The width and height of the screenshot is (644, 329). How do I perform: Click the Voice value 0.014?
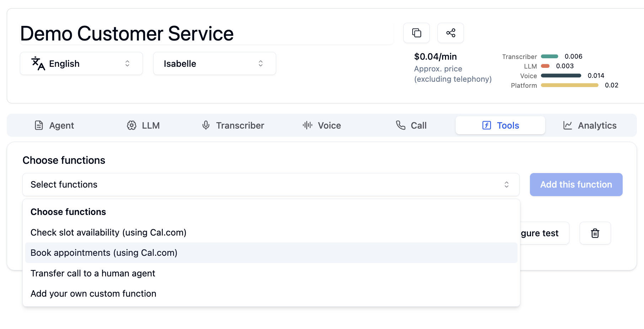596,76
